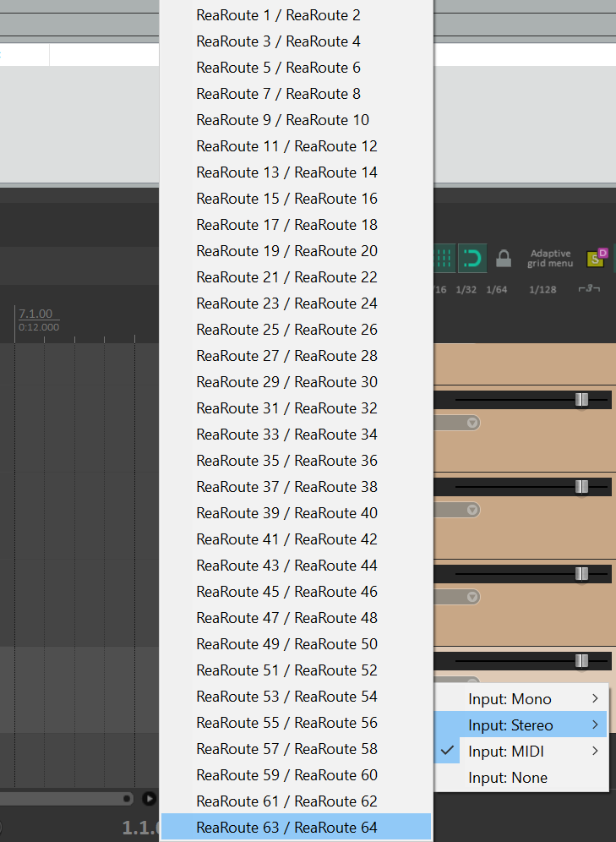Open input dropdown arrow on second track
The width and height of the screenshot is (616, 842).
472,510
